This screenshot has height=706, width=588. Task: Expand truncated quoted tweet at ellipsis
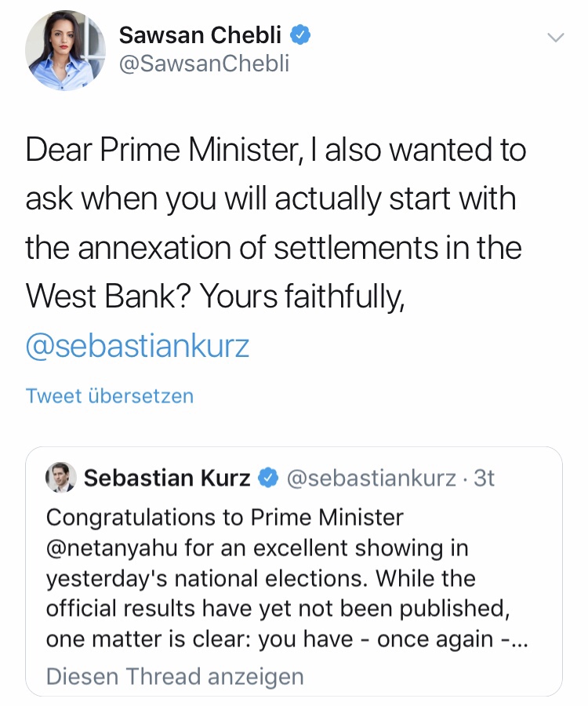tap(518, 639)
